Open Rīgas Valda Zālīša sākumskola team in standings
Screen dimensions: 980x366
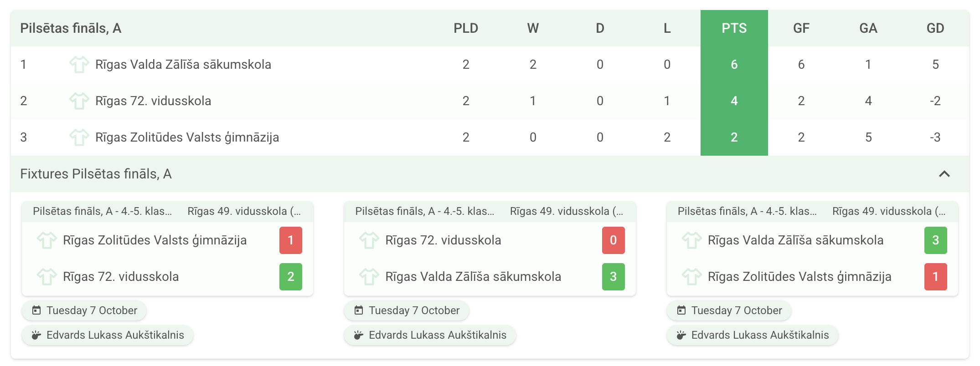[183, 65]
